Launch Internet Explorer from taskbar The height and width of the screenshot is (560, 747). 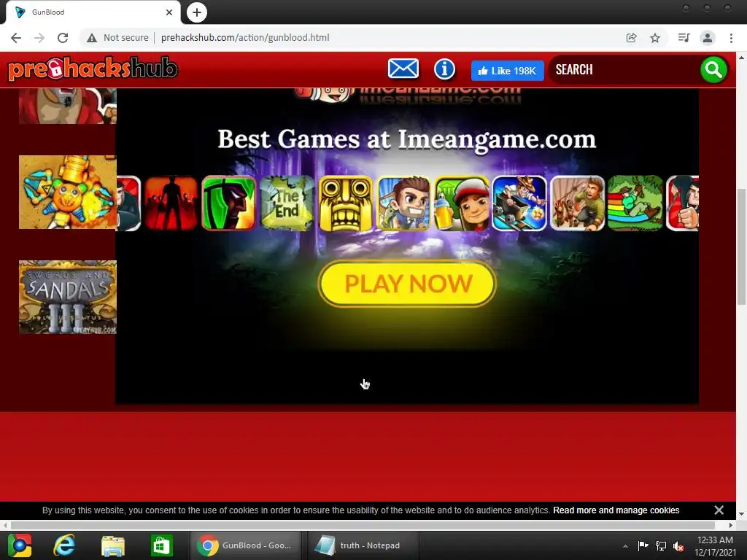(64, 545)
